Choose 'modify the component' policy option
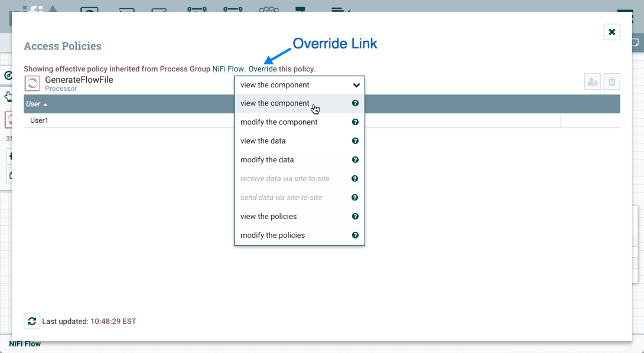The width and height of the screenshot is (644, 353). [279, 122]
